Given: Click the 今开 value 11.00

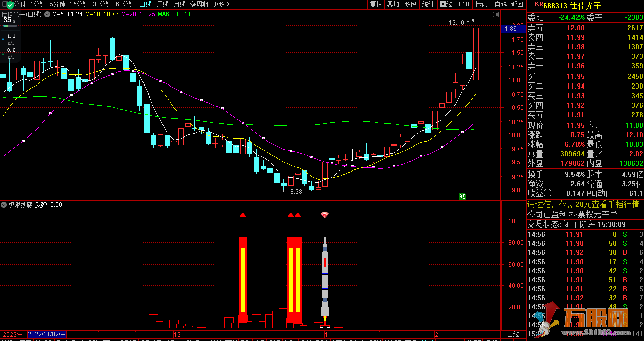Looking at the screenshot, I should (x=634, y=125).
